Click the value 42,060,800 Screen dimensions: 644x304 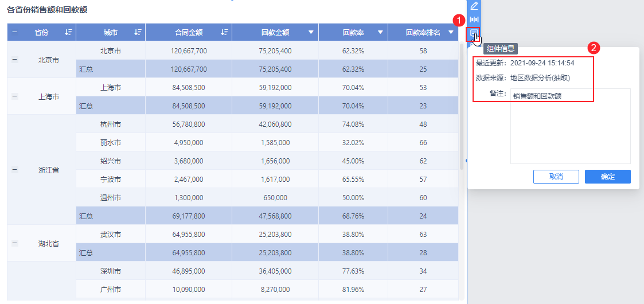pos(275,124)
